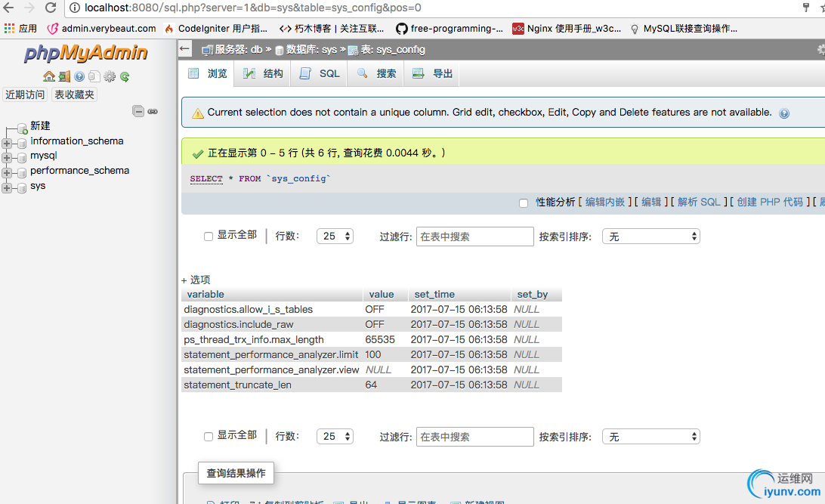Click the new database icon
This screenshot has height=504, width=825.
click(22, 128)
